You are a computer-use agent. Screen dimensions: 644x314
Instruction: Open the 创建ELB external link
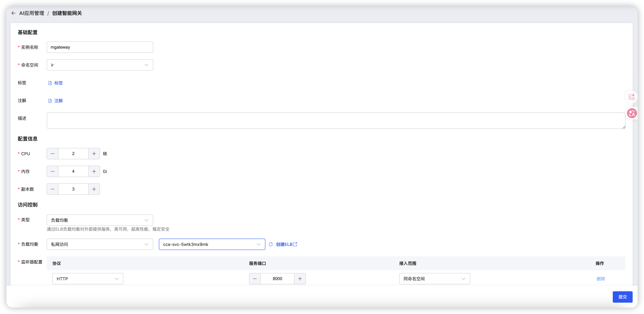286,244
